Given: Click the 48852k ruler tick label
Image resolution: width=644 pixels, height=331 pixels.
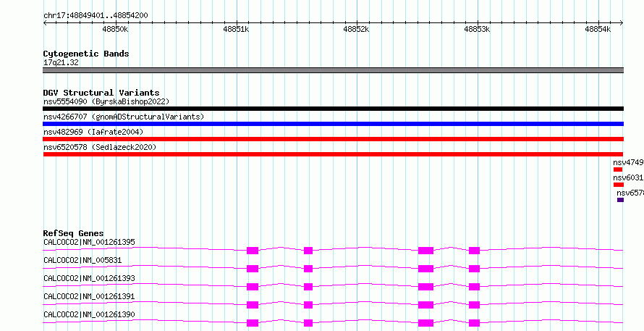Looking at the screenshot, I should (357, 29).
